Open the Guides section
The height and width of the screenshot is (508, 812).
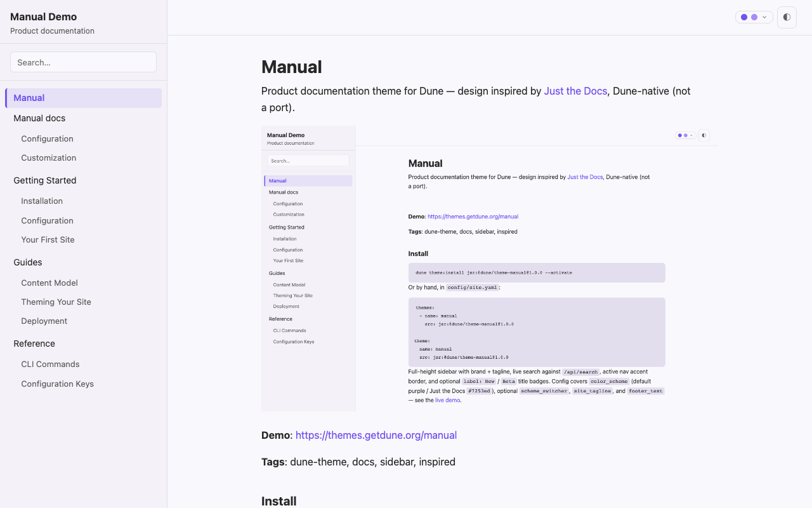(28, 262)
